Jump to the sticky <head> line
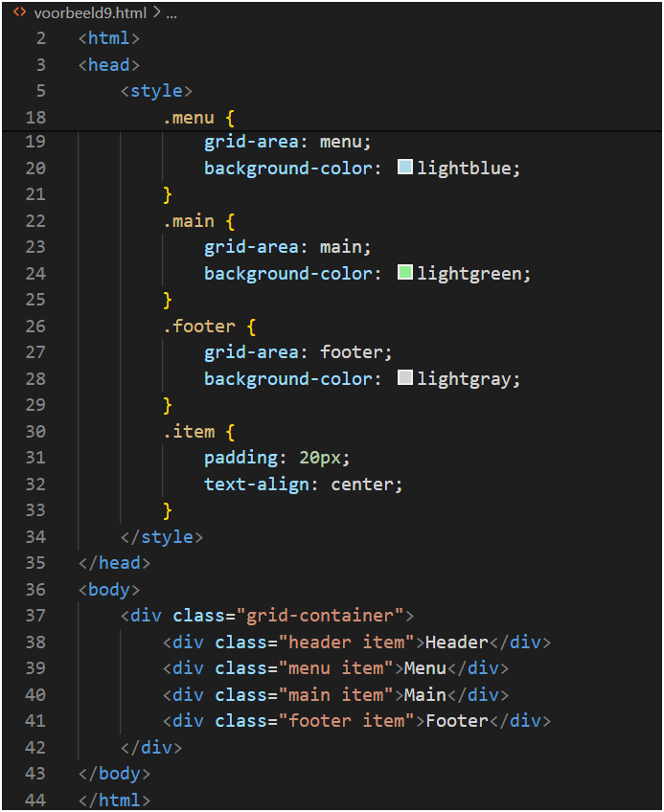 (109, 65)
